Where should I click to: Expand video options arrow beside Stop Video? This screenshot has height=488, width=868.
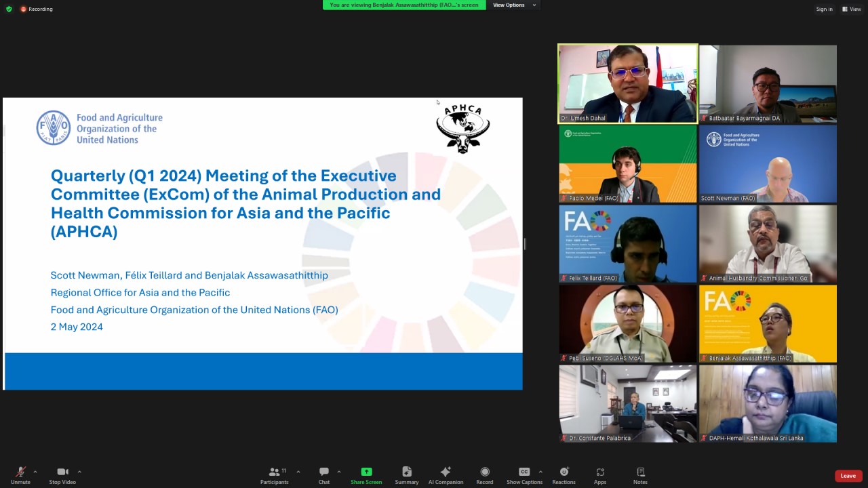[79, 472]
